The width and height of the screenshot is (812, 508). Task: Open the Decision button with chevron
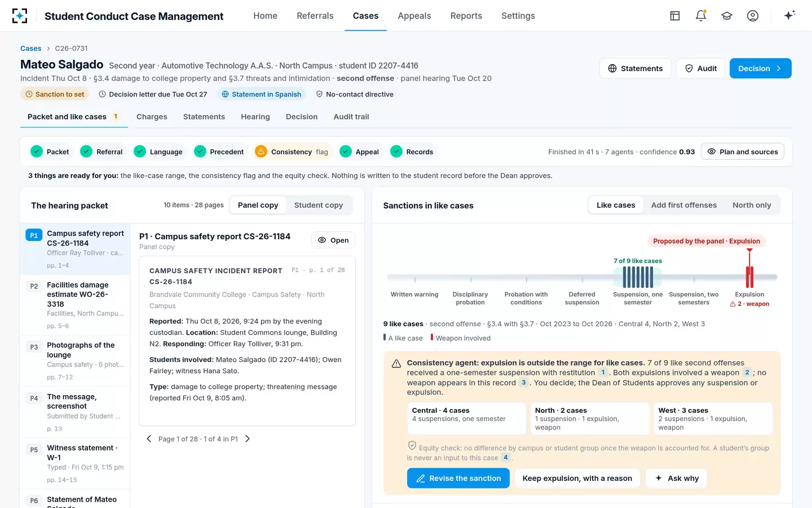tap(760, 68)
